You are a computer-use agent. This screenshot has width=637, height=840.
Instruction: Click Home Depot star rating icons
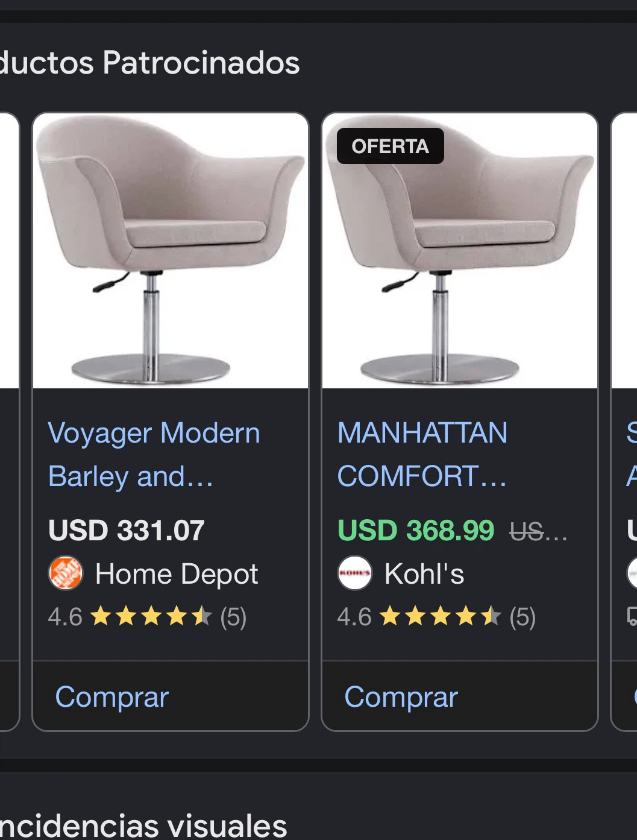coord(151,616)
